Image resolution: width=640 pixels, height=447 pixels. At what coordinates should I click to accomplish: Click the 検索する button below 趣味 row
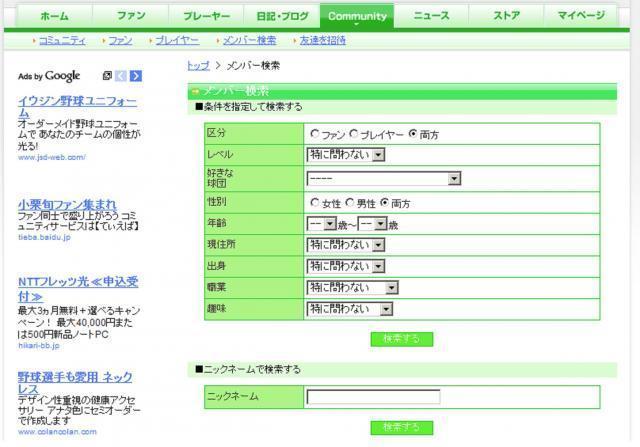tap(401, 339)
